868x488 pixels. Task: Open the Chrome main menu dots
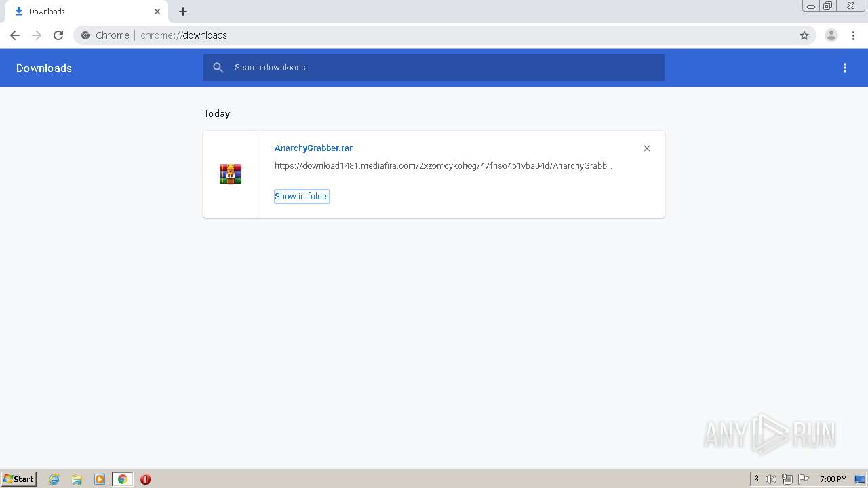click(853, 35)
